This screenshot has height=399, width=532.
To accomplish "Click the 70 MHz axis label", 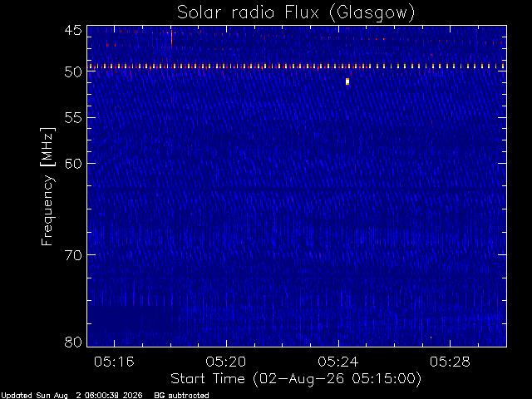I will pos(74,255).
